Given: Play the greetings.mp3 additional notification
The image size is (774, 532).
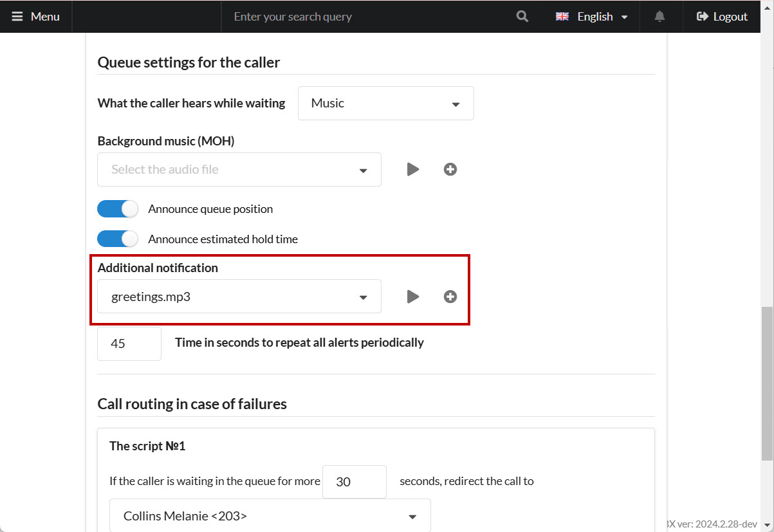Looking at the screenshot, I should click(412, 297).
